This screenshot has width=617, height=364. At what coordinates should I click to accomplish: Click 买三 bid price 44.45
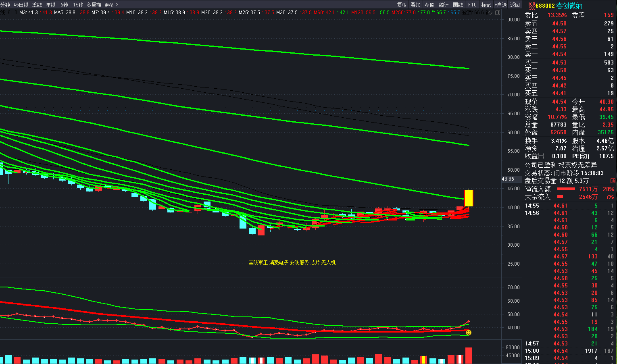[x=559, y=78]
